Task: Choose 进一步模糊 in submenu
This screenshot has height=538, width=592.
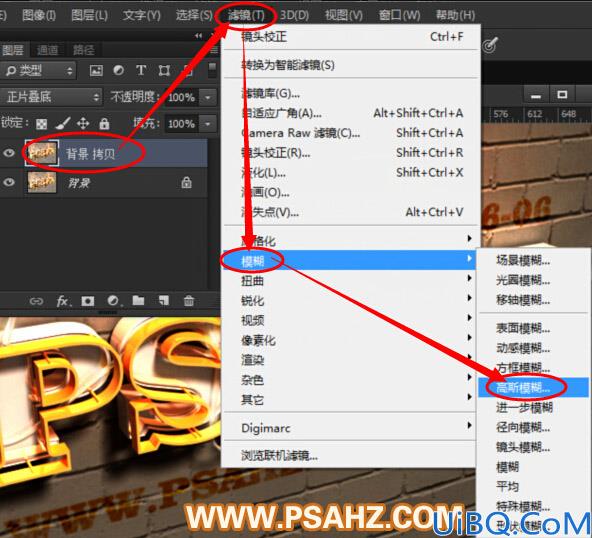Action: (533, 407)
